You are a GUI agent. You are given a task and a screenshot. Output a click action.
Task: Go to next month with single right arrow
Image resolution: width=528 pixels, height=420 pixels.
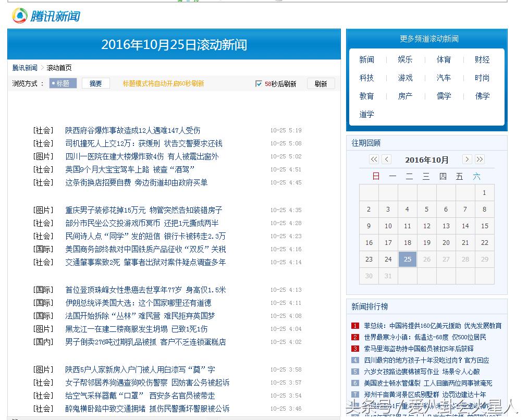(x=468, y=159)
